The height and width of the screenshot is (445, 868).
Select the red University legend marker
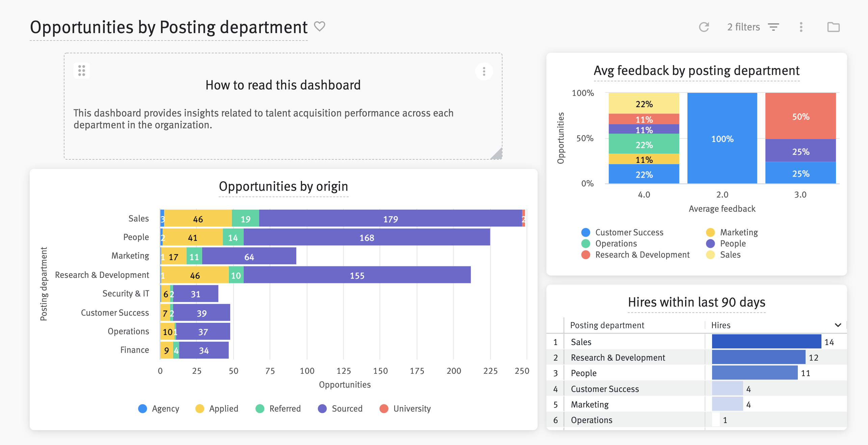click(384, 409)
